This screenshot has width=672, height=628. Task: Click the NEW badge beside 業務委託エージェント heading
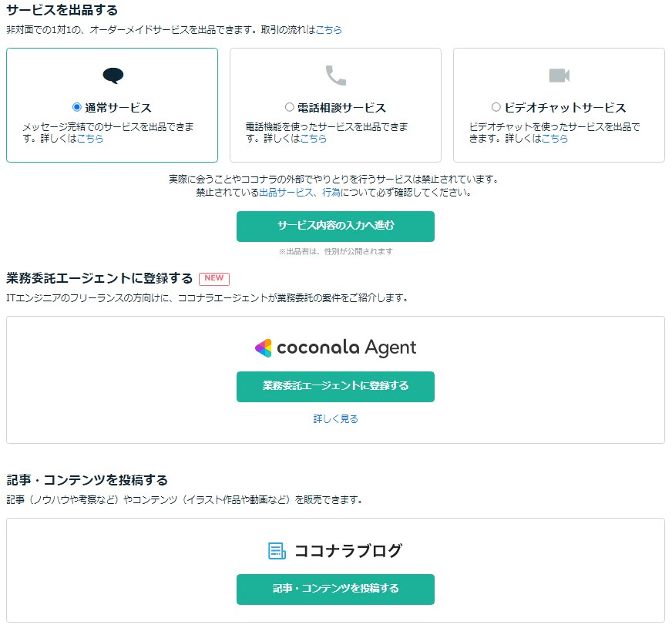coord(214,278)
